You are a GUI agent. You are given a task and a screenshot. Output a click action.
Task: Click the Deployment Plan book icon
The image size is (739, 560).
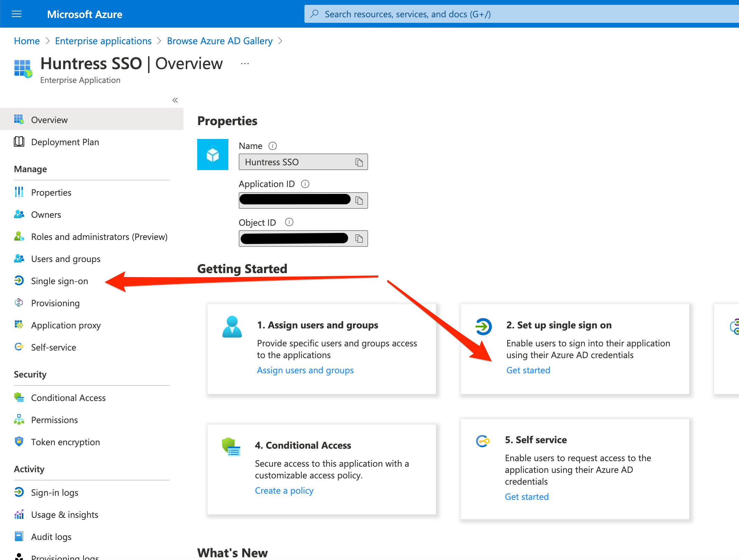point(19,141)
